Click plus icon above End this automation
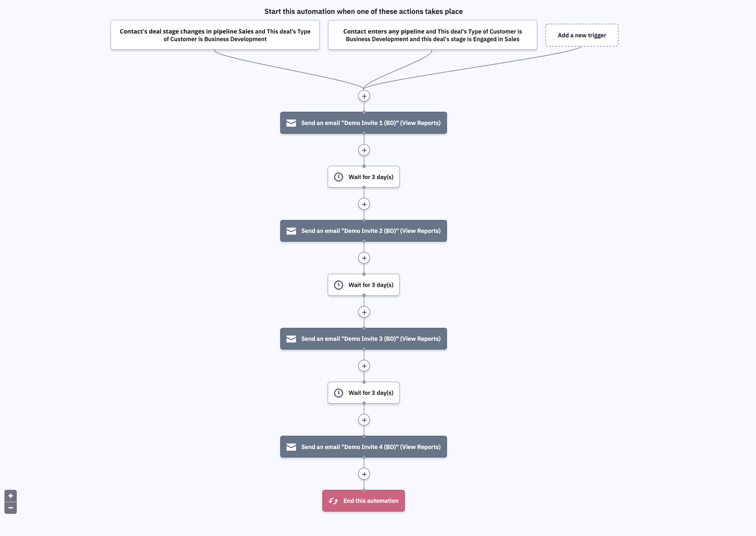This screenshot has height=536, width=756. 364,474
